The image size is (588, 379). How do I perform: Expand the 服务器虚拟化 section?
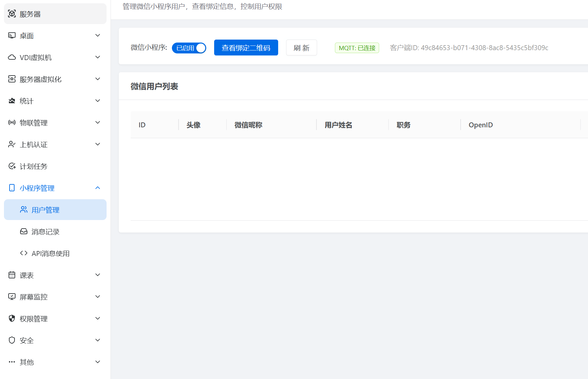pyautogui.click(x=97, y=79)
